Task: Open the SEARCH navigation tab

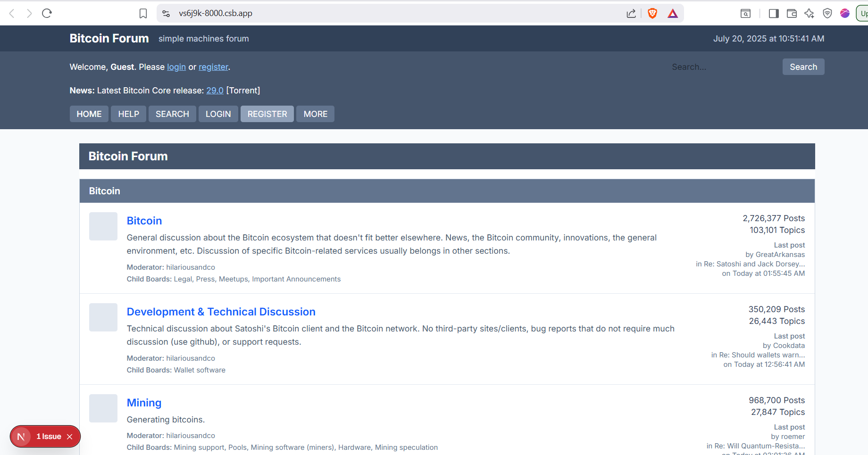Action: point(172,114)
